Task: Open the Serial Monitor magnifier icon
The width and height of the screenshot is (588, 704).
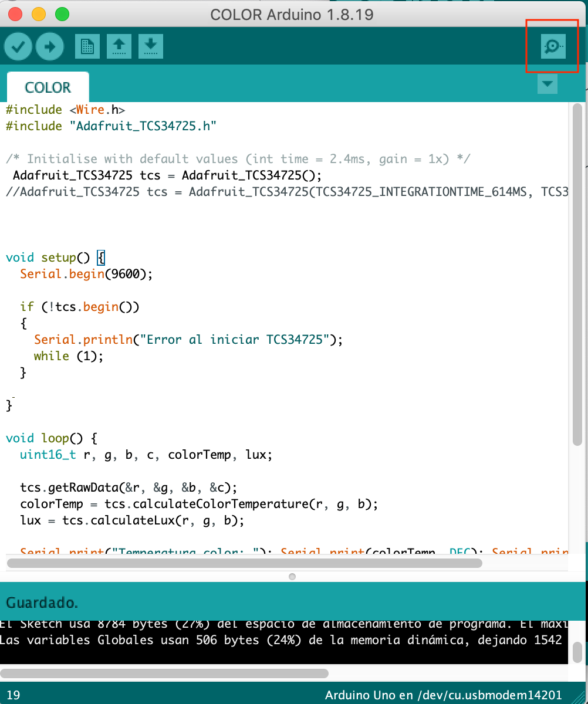Action: pyautogui.click(x=553, y=46)
